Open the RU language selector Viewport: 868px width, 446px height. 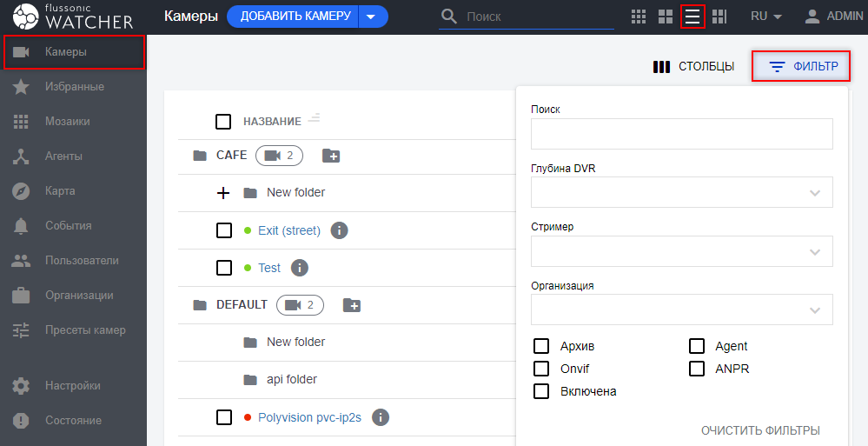[765, 17]
